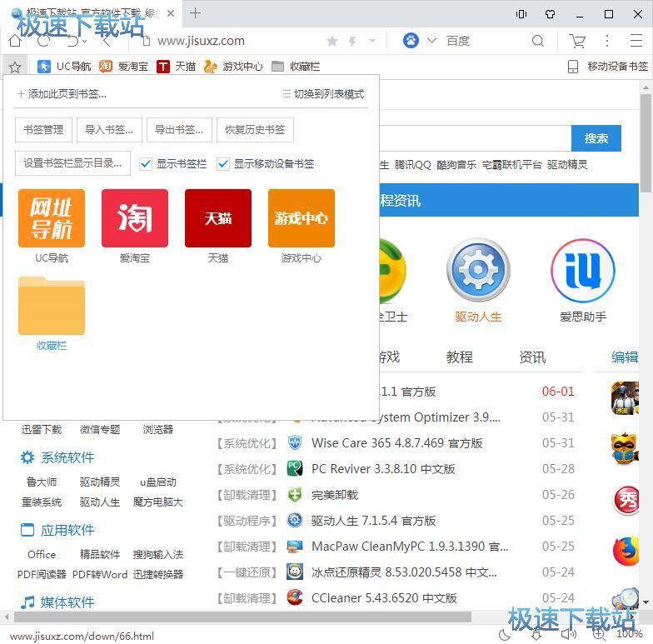Open 天猫 bookmark on bookmarks bar
The width and height of the screenshot is (653, 644).
tap(177, 67)
